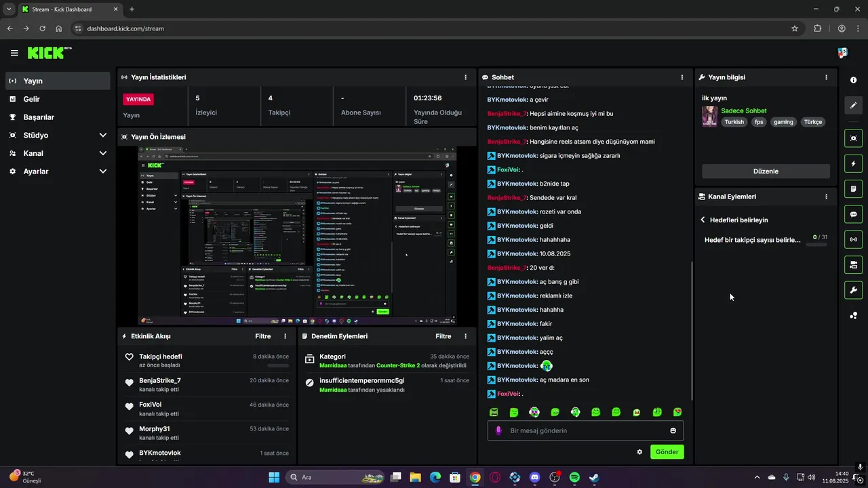Focus the Bir mesaj gönderin chat input

tap(585, 430)
